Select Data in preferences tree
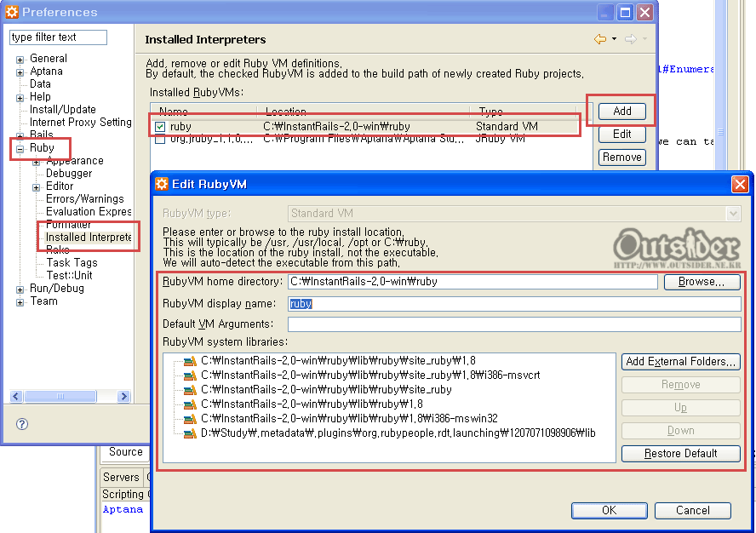The width and height of the screenshot is (756, 533). point(40,84)
